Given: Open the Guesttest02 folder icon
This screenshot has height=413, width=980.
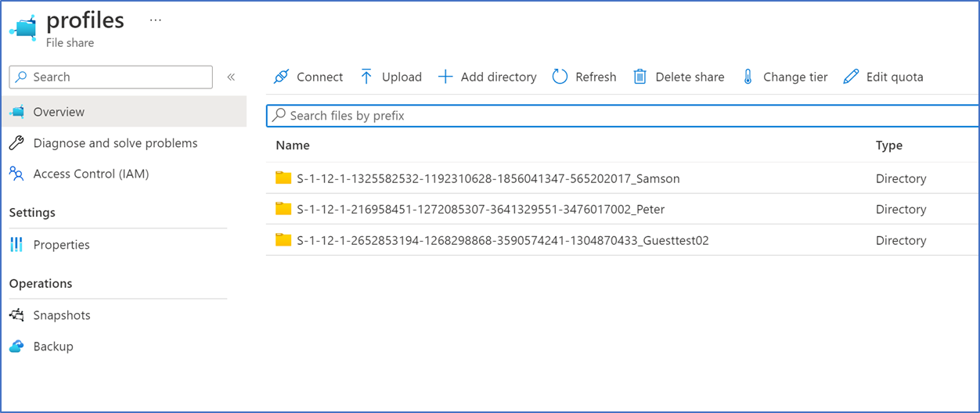Looking at the screenshot, I should tap(283, 240).
